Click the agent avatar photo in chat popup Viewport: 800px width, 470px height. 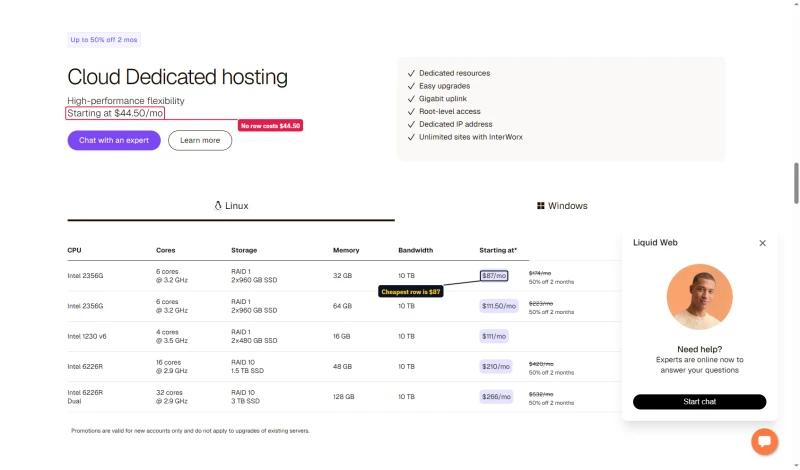(x=699, y=296)
